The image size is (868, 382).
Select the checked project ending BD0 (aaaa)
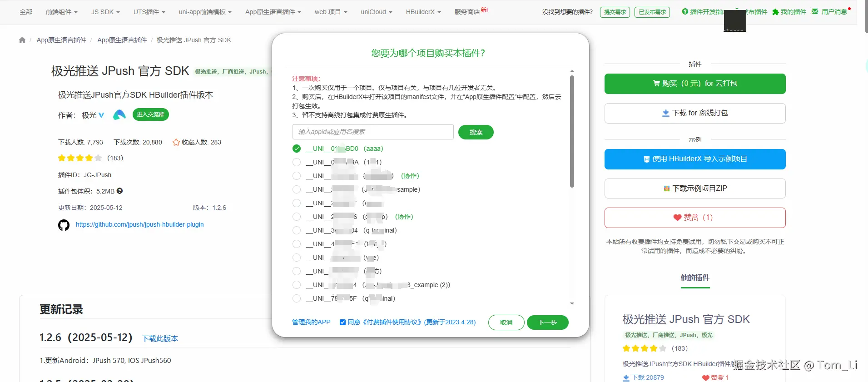click(297, 149)
